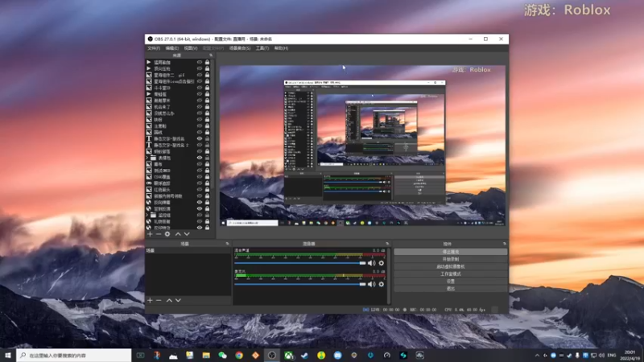Screen dimensions: 644x362
Task: Mute the top mixer channel speaker icon
Action: point(371,263)
